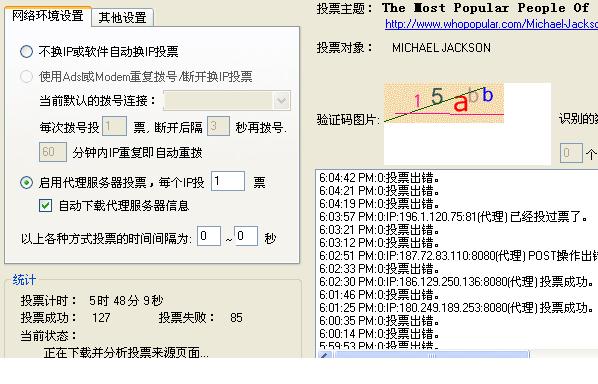This screenshot has width=598, height=384.
Task: Click the 60 分钟内IP重复 field
Action: click(53, 152)
